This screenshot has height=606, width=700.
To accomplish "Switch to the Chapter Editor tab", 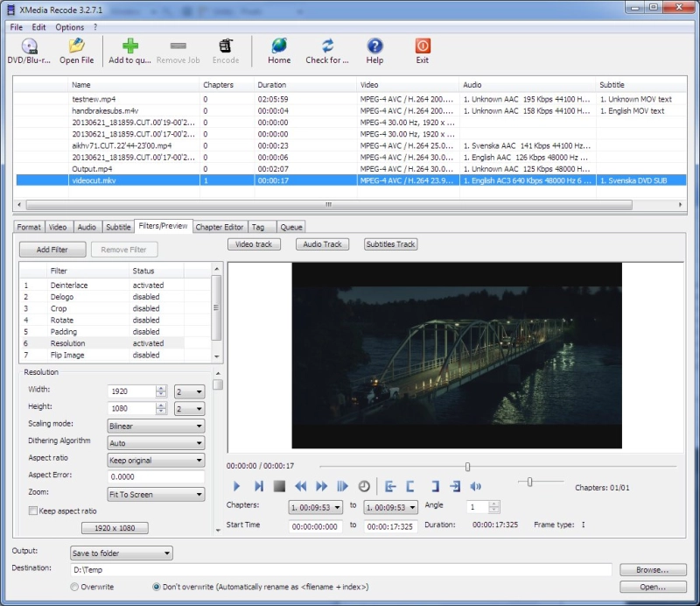I will pos(220,227).
